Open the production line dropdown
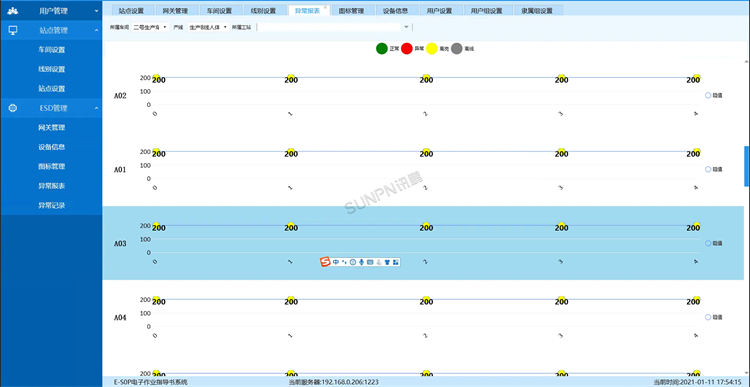750x387 pixels. (x=208, y=27)
